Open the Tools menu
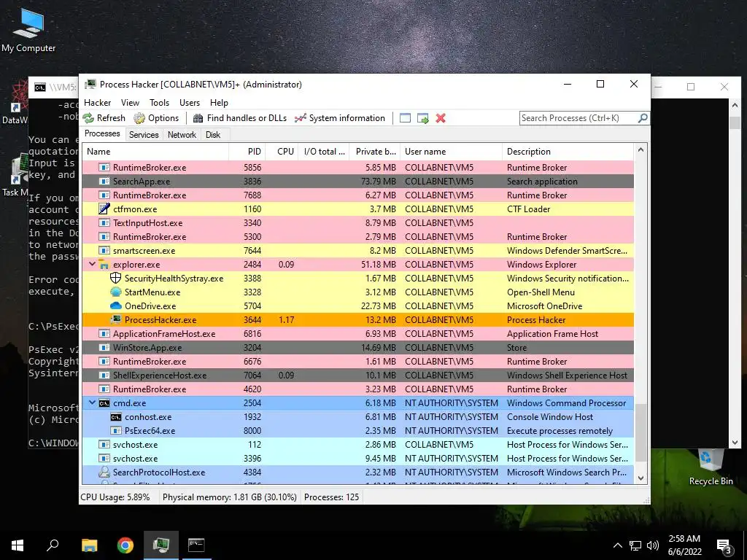 coord(159,103)
